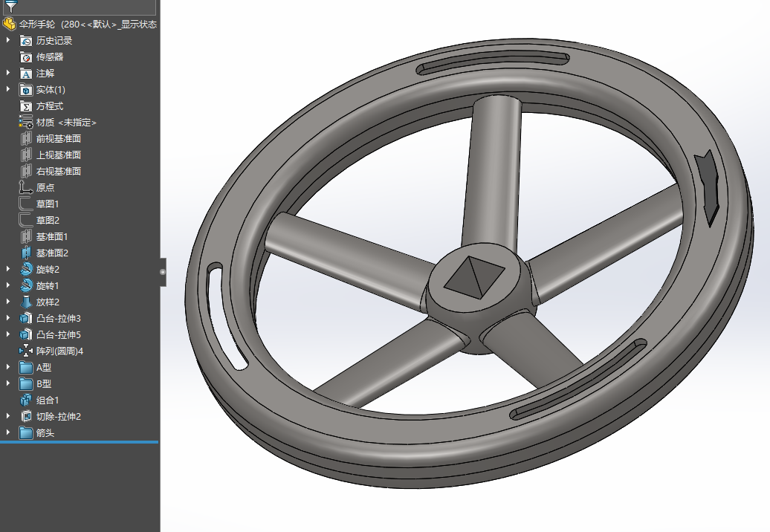Viewport: 770px width, 532px height.
Task: Click the 组合1 combine feature icon
Action: pyautogui.click(x=25, y=400)
